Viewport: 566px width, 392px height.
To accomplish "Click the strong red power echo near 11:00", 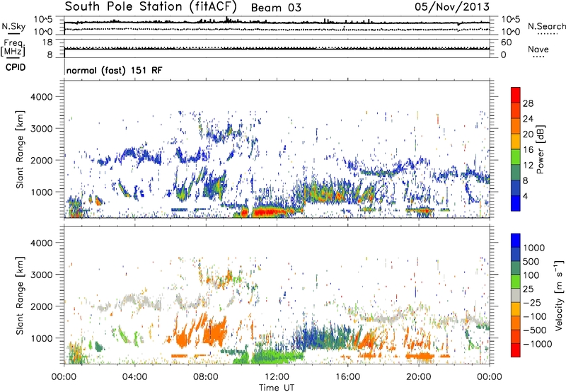I will pos(269,212).
